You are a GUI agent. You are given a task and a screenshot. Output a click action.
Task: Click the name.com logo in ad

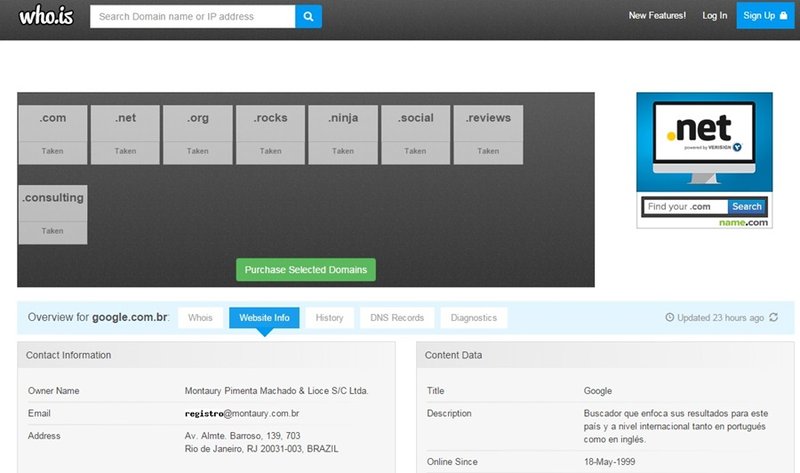[743, 222]
